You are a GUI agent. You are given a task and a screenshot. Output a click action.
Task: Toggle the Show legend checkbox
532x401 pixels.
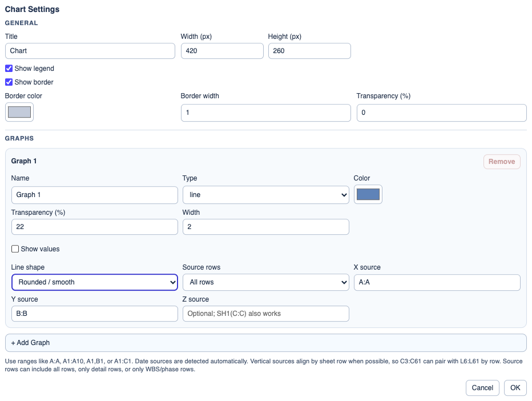pyautogui.click(x=9, y=69)
